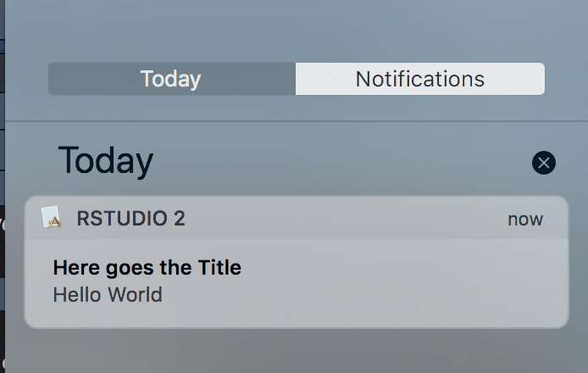Click the notification card's bottom blank region
This screenshot has width=588, height=373.
(297, 316)
